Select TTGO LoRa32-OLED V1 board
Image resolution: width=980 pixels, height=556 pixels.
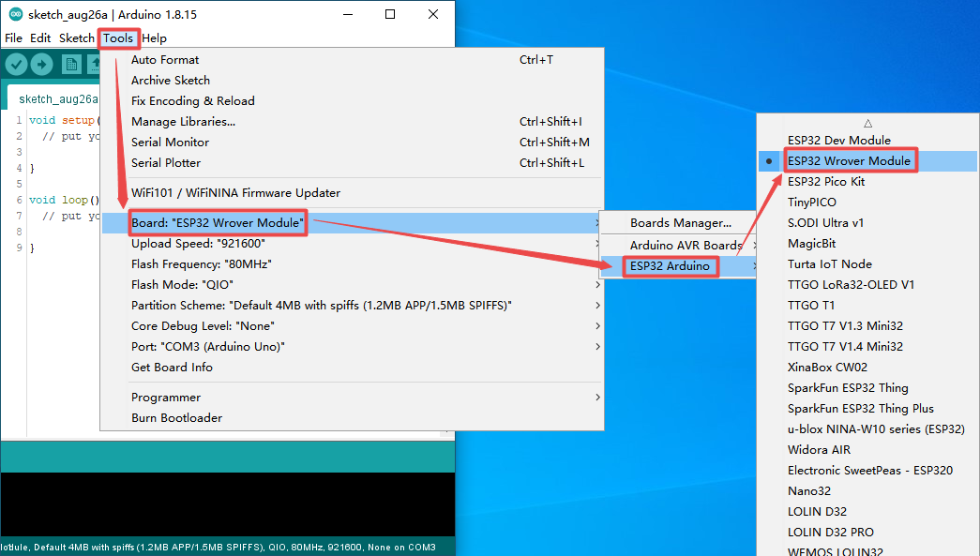[x=867, y=285]
